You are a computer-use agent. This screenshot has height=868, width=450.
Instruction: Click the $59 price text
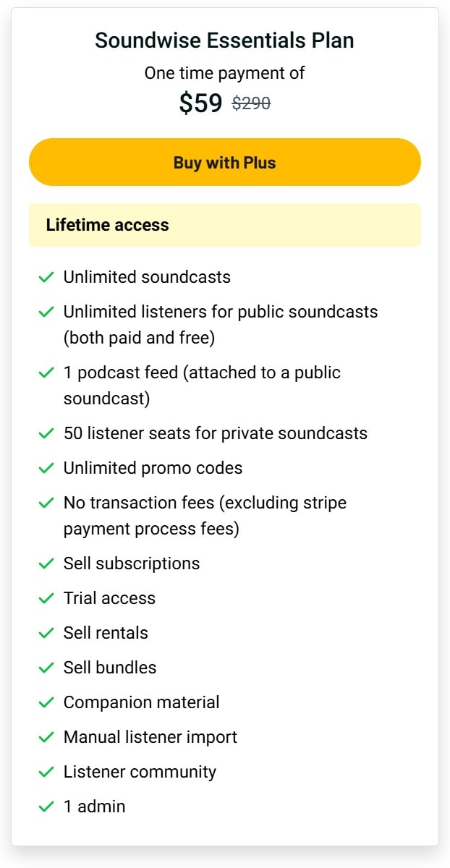pyautogui.click(x=201, y=103)
